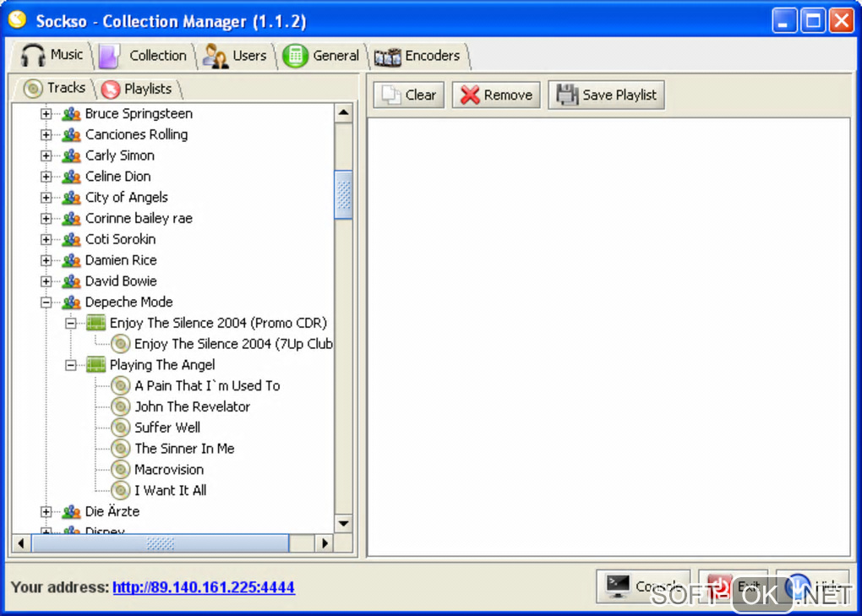This screenshot has height=616, width=862.
Task: Click the disc icon for The Sinner In Me
Action: click(120, 449)
